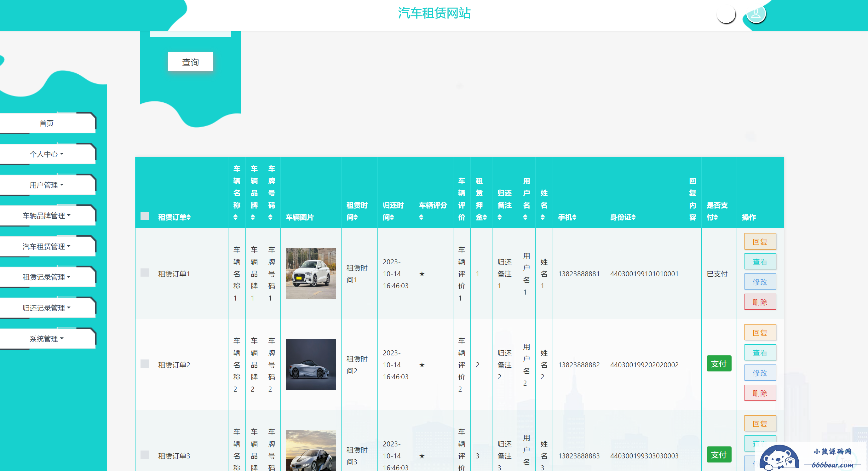
Task: Expand the 系统管理 sidebar menu
Action: point(47,339)
